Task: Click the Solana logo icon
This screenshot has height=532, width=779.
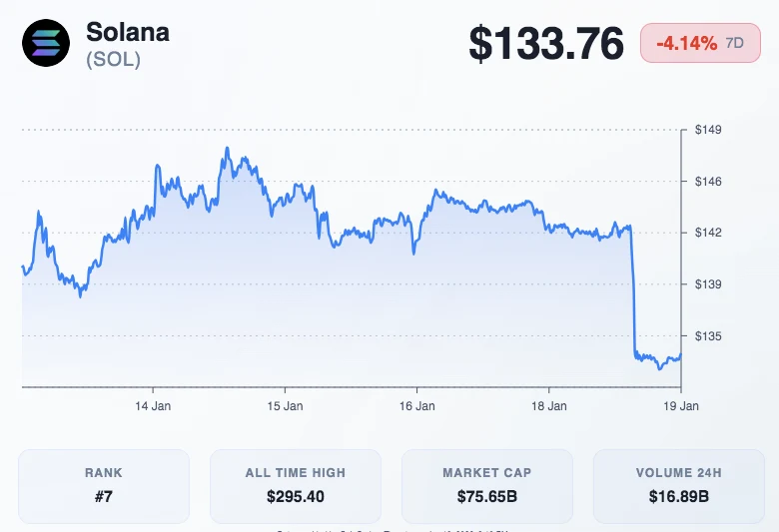Action: tap(46, 44)
